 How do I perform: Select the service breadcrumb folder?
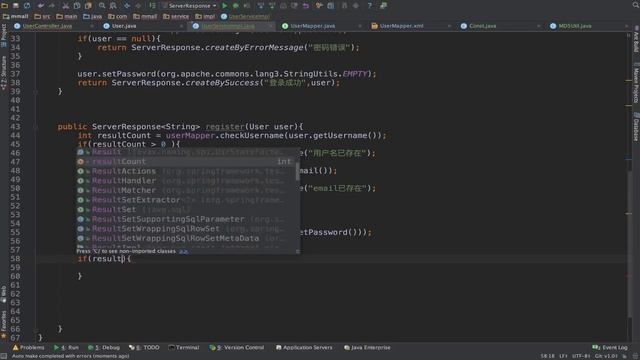(x=176, y=17)
